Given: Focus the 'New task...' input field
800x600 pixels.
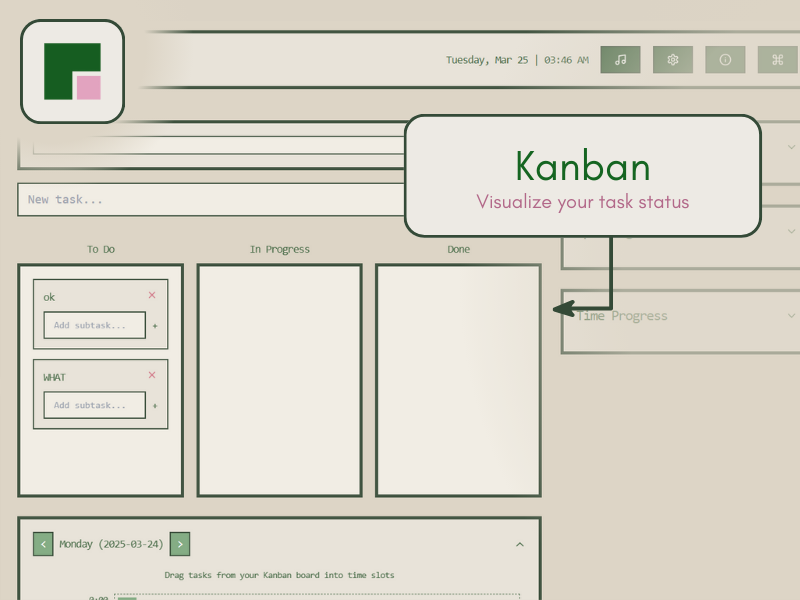Looking at the screenshot, I should coord(211,199).
